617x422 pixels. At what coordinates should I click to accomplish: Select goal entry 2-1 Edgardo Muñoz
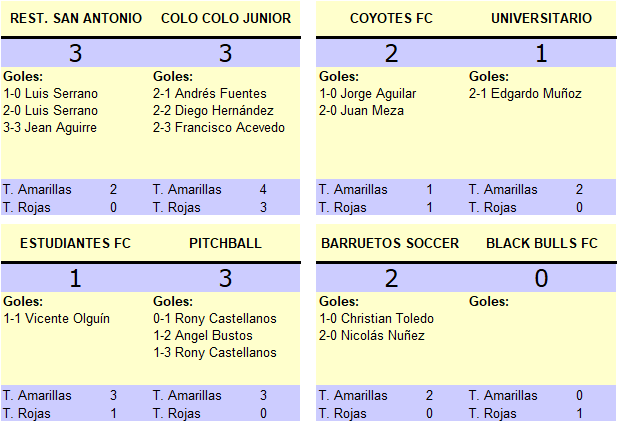tap(525, 94)
